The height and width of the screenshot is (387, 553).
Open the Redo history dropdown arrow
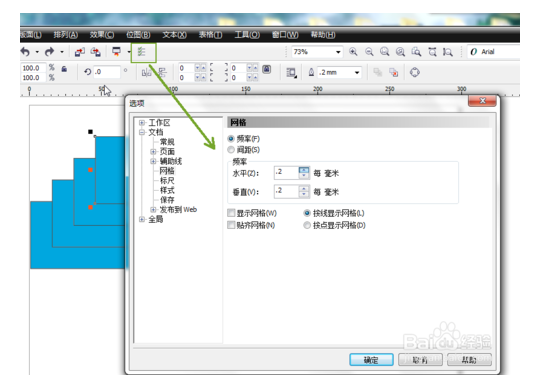(x=62, y=52)
